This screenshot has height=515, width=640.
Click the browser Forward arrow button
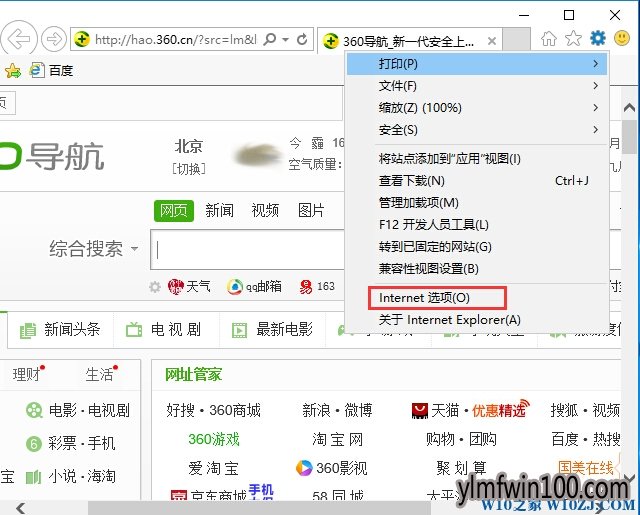coord(54,39)
